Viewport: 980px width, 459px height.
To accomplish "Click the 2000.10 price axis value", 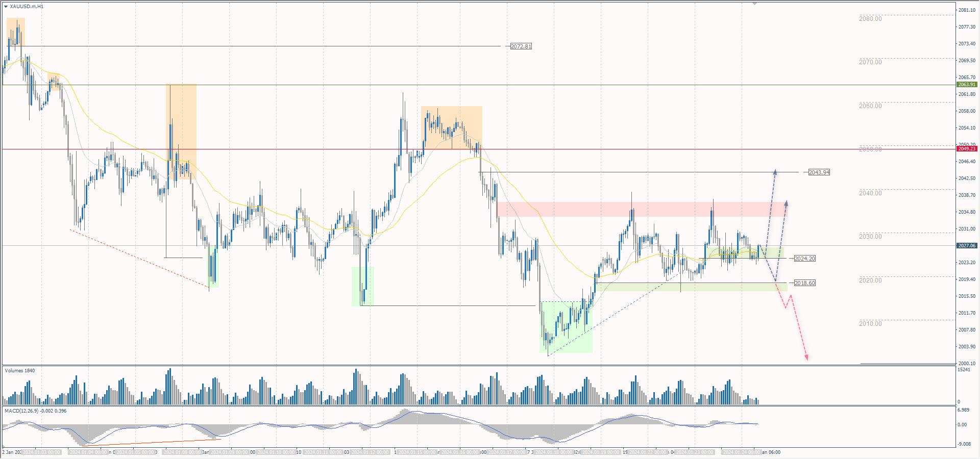I will pos(967,364).
